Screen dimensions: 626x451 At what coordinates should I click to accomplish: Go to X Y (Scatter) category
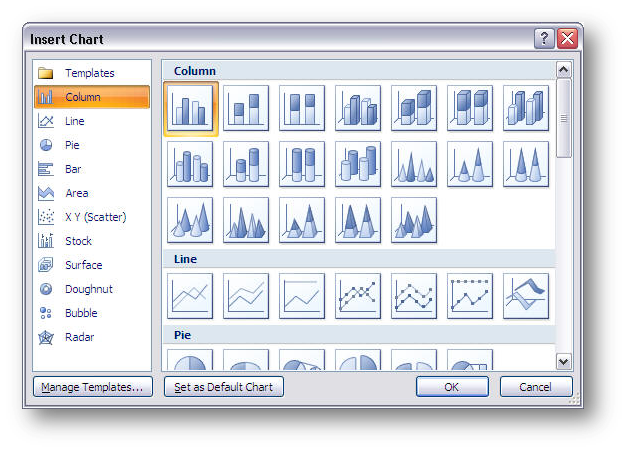click(x=95, y=217)
